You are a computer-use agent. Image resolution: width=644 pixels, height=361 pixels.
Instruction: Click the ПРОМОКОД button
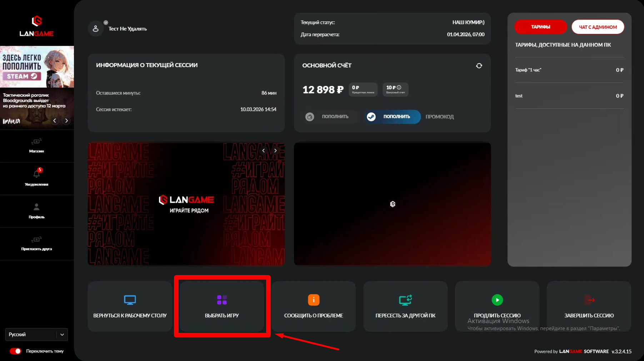coord(440,117)
